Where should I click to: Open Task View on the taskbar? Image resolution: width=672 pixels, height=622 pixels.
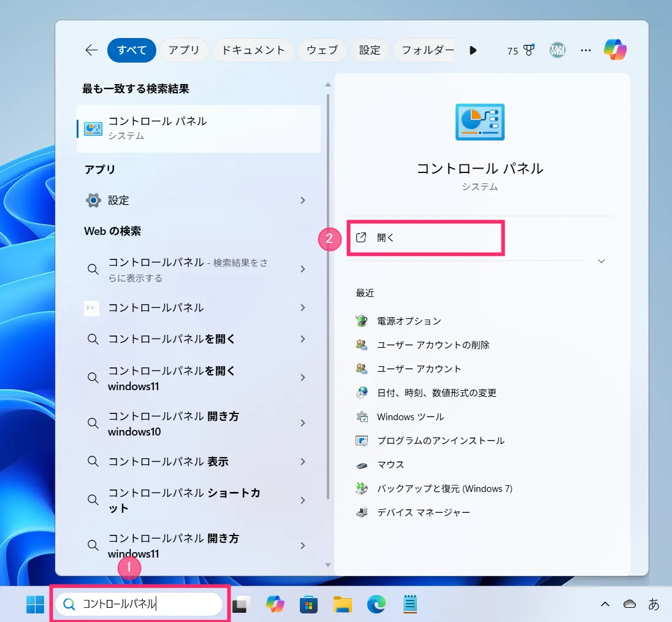coord(242,604)
